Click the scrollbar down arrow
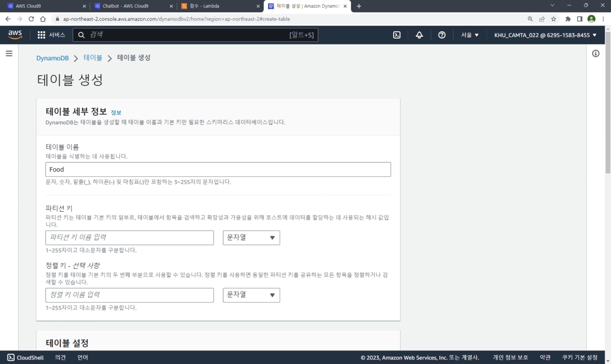This screenshot has height=364, width=611. (x=608, y=361)
